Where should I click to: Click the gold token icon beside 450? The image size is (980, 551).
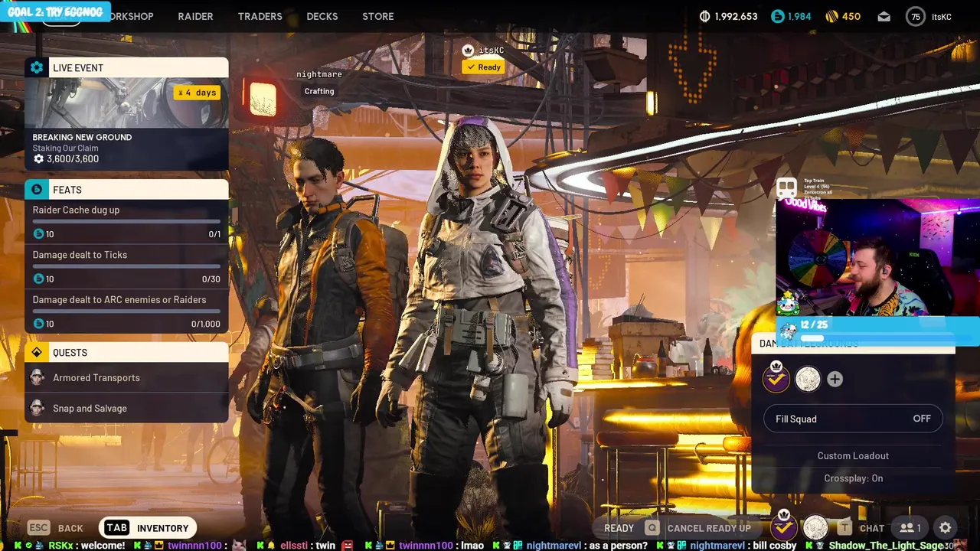click(x=832, y=16)
